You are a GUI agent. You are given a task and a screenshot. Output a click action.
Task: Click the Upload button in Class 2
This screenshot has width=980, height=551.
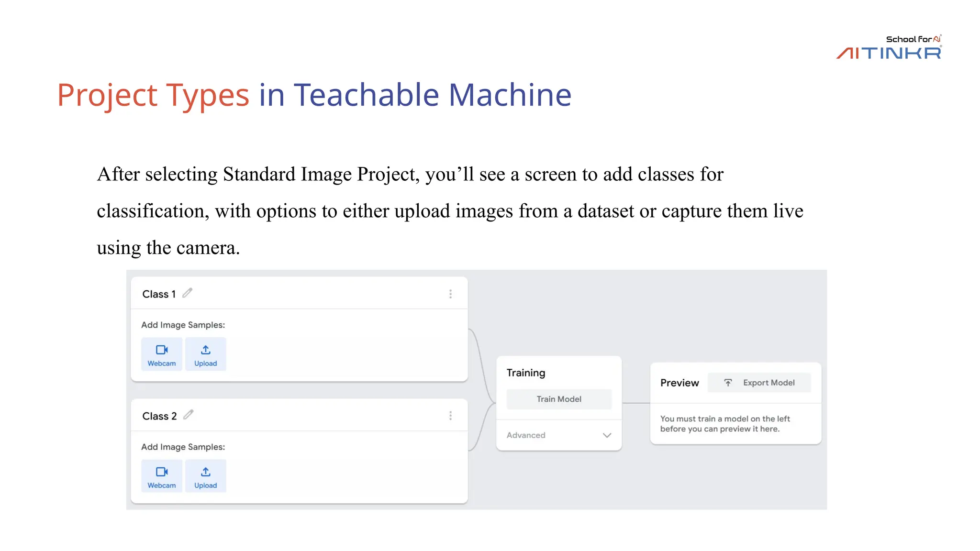click(206, 476)
